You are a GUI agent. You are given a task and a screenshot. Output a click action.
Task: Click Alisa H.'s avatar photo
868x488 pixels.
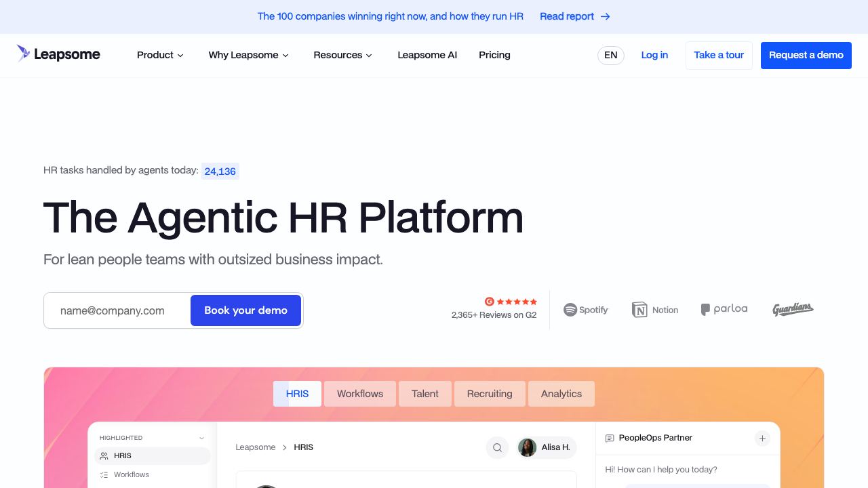528,447
